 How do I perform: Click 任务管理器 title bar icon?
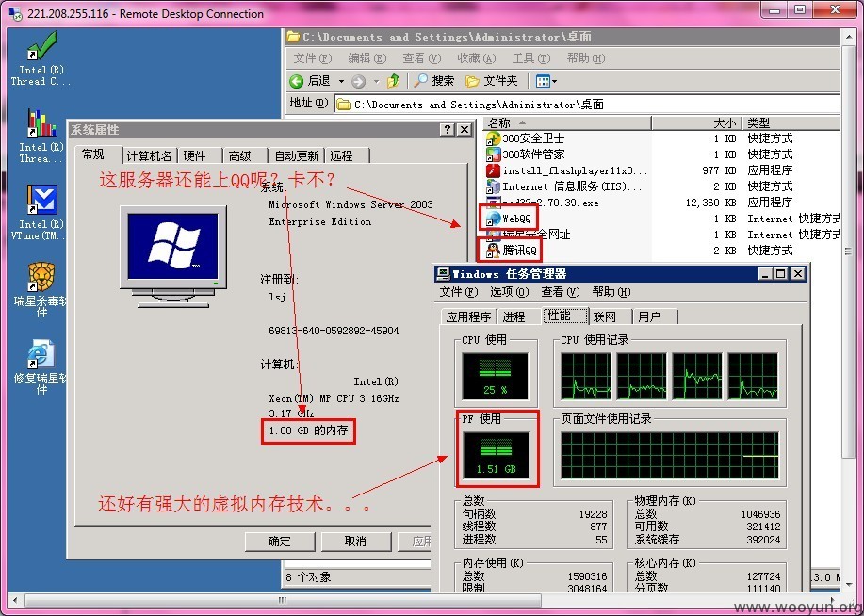[x=443, y=274]
